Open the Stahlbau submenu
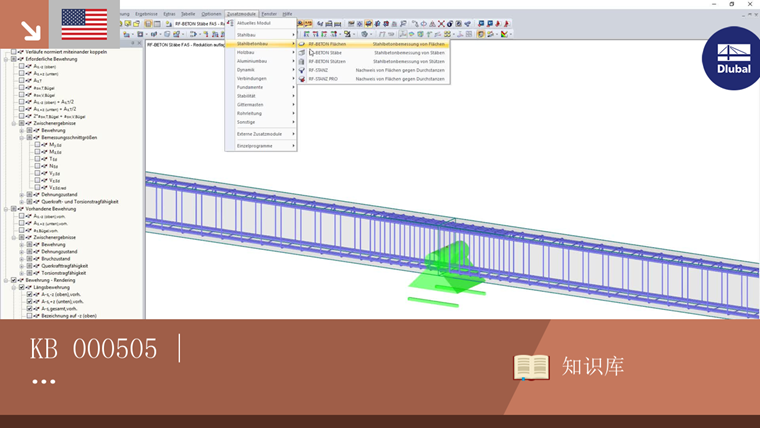The height and width of the screenshot is (428, 760). (x=261, y=35)
